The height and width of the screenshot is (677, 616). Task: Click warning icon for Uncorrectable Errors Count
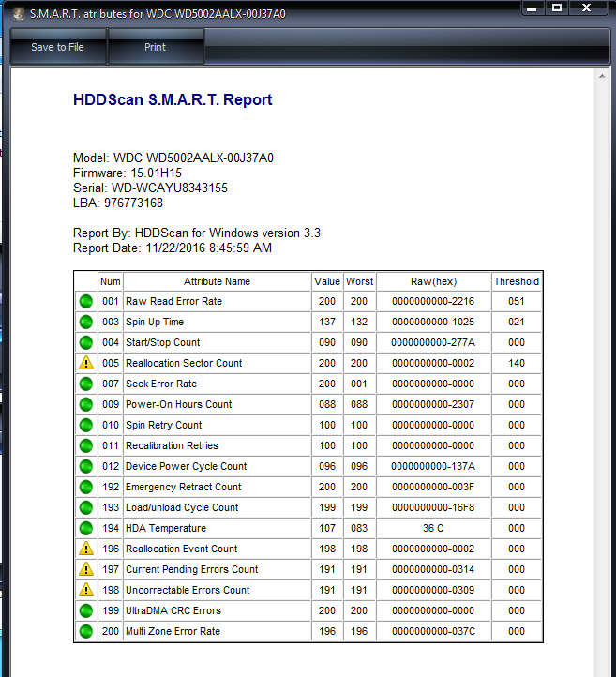(86, 590)
